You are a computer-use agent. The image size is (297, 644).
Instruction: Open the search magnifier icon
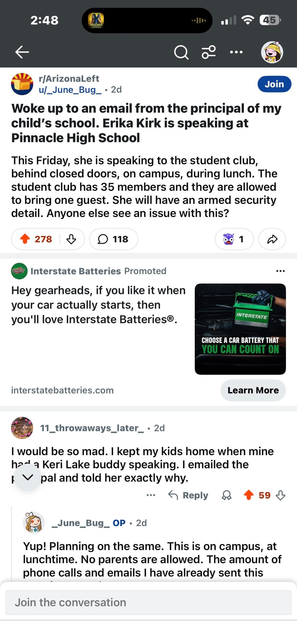(181, 52)
